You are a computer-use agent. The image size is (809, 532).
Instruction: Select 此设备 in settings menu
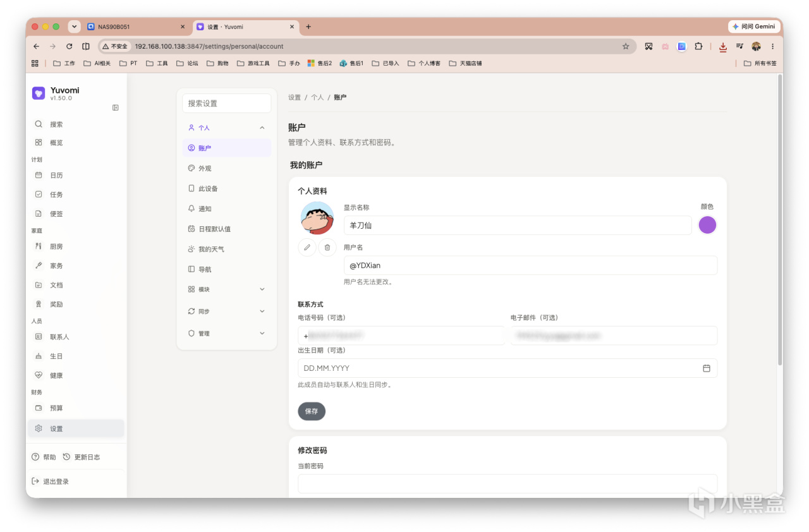point(226,189)
